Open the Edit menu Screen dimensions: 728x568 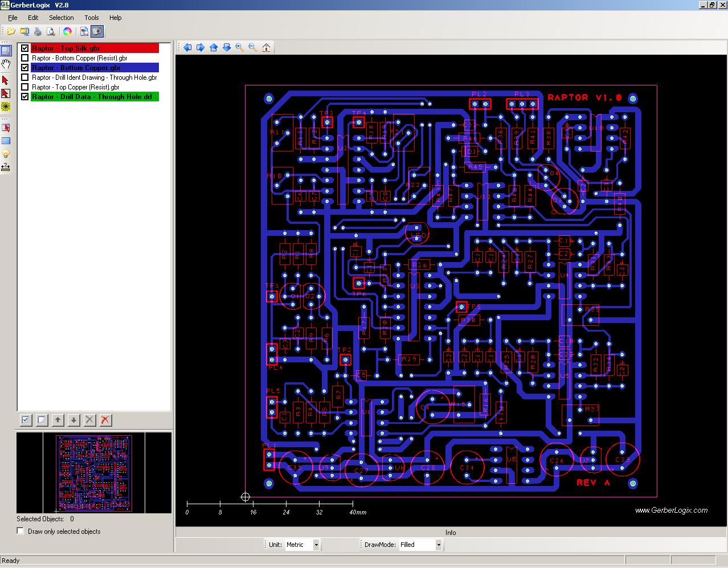coord(33,18)
